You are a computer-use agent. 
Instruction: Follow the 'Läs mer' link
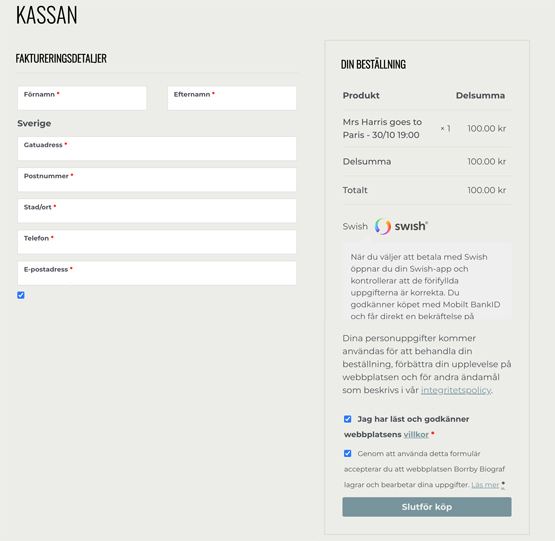coord(485,485)
